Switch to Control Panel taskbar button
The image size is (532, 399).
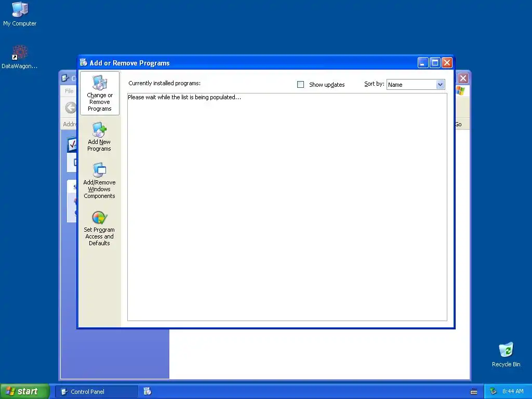point(97,392)
